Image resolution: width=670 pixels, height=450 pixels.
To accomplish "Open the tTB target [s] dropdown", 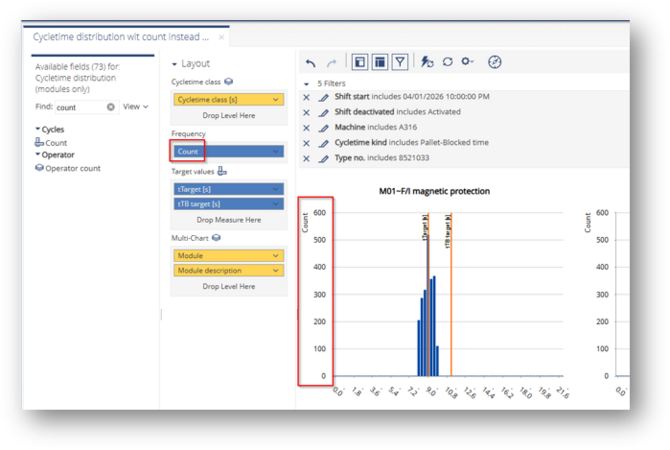I will click(276, 204).
